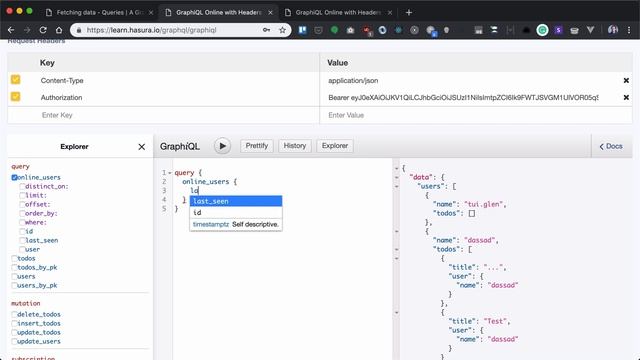Screen dimensions: 640x360
Task: Click the V extension icon
Action: (590, 30)
